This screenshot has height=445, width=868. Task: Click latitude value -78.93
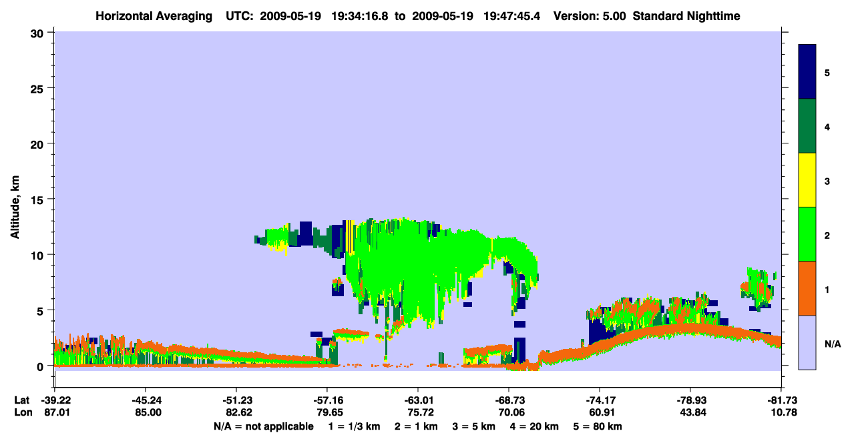click(x=690, y=400)
